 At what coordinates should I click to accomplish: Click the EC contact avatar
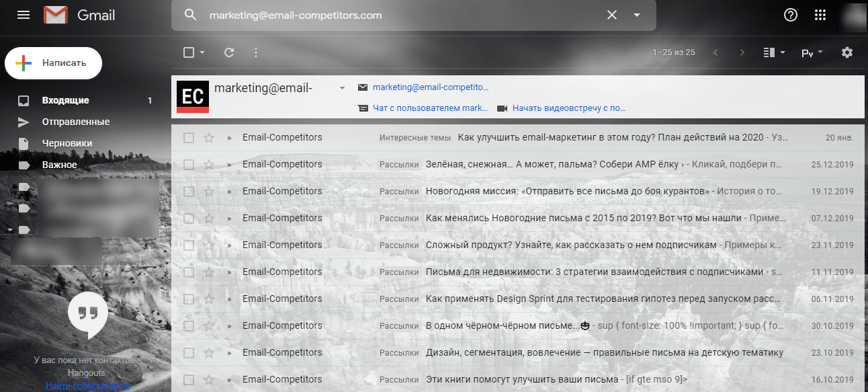[193, 96]
